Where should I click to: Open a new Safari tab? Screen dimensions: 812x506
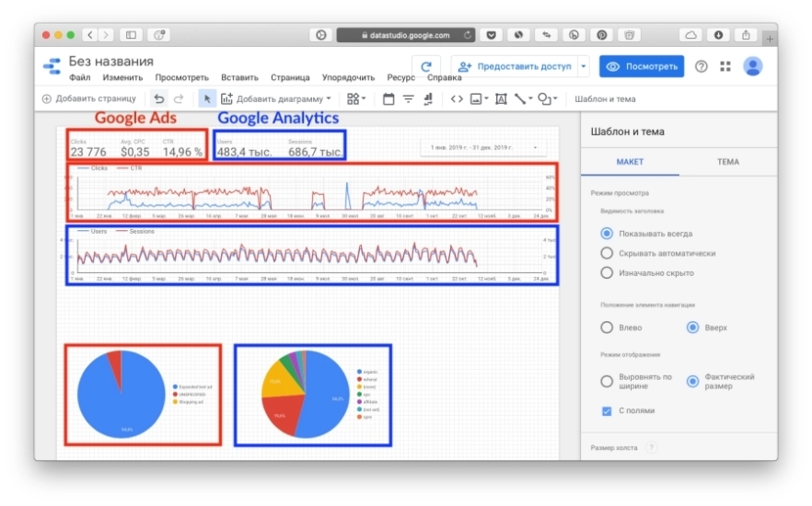[x=770, y=39]
